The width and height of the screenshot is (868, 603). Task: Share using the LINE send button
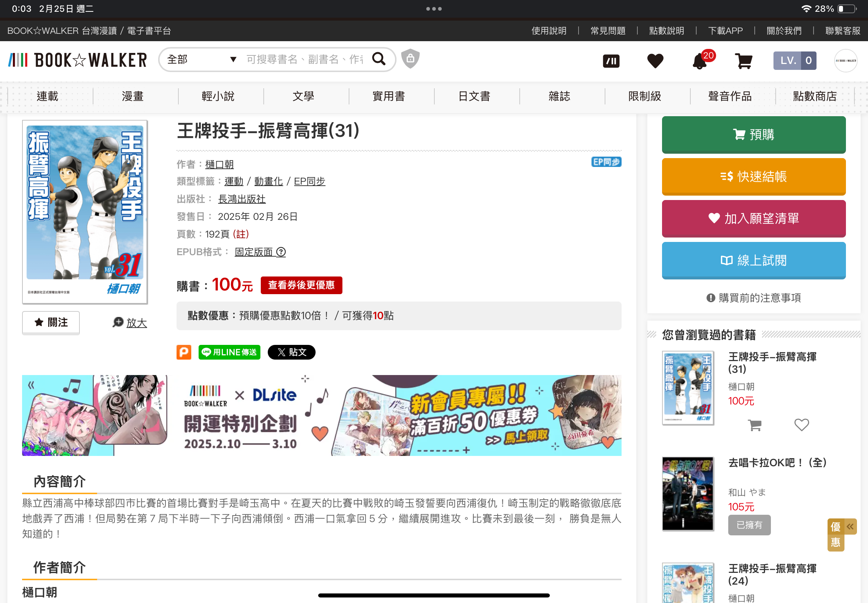pos(230,352)
